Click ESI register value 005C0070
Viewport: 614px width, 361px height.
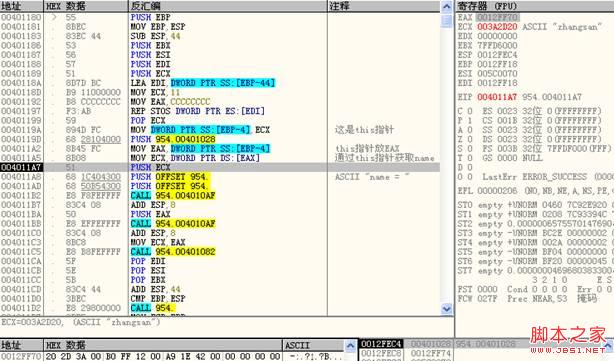point(497,74)
